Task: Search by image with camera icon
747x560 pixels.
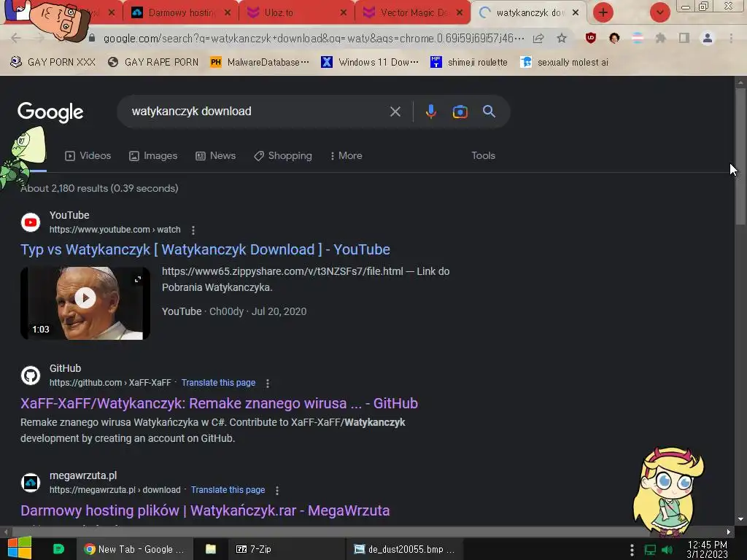Action: tap(460, 112)
